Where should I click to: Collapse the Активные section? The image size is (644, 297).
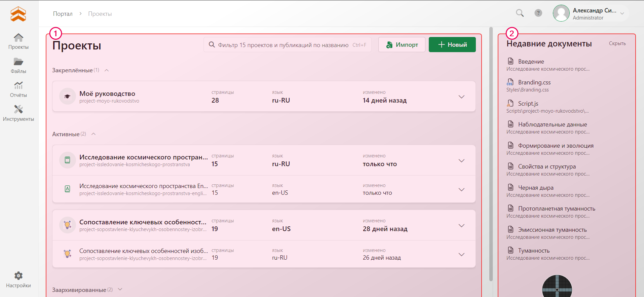pyautogui.click(x=94, y=134)
